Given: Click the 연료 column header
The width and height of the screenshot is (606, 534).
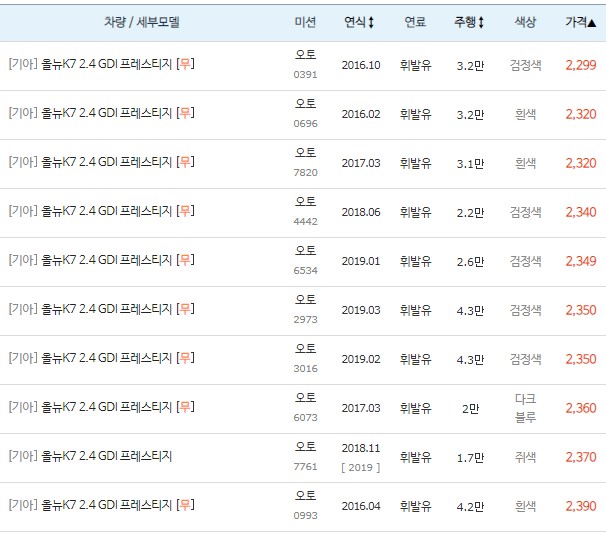Looking at the screenshot, I should click(x=415, y=22).
